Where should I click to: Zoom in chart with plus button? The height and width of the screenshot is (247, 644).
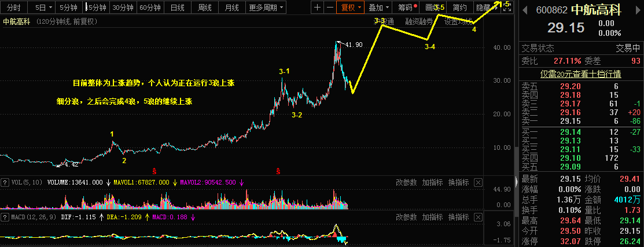point(317,7)
